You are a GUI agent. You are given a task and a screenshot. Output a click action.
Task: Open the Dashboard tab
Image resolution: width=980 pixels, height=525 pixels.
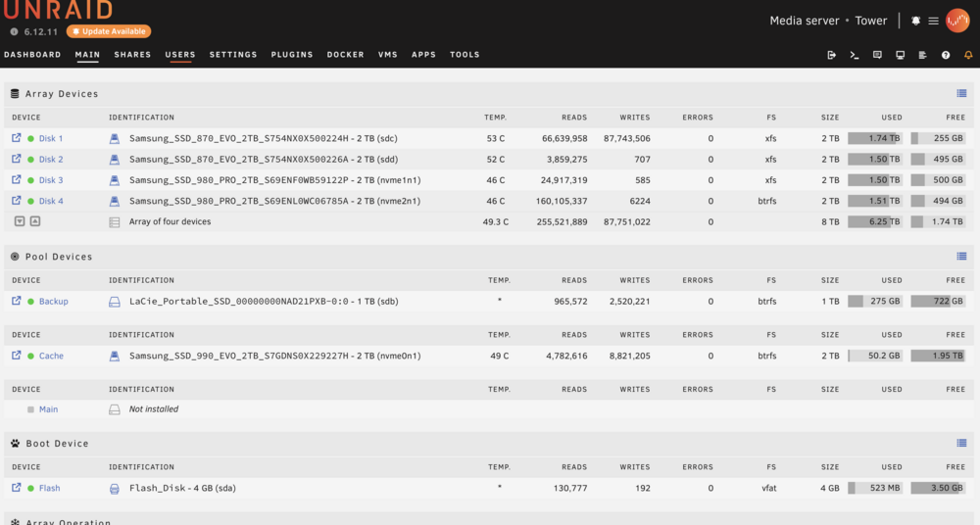(32, 55)
